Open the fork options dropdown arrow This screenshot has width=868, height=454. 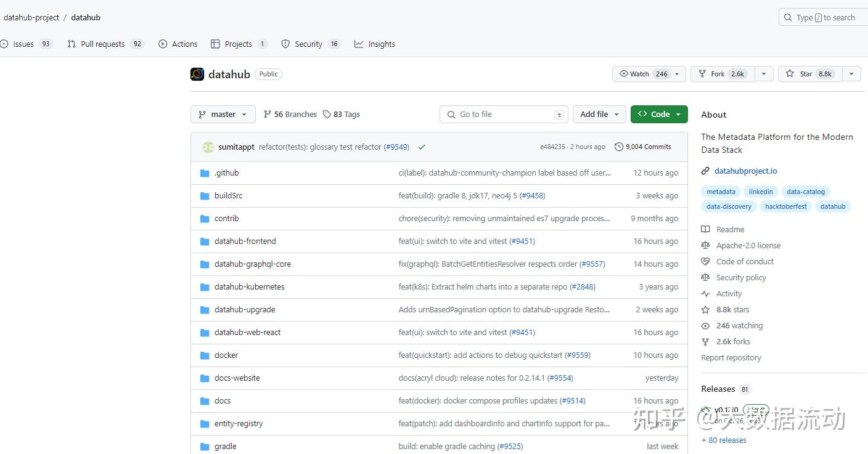pos(764,74)
